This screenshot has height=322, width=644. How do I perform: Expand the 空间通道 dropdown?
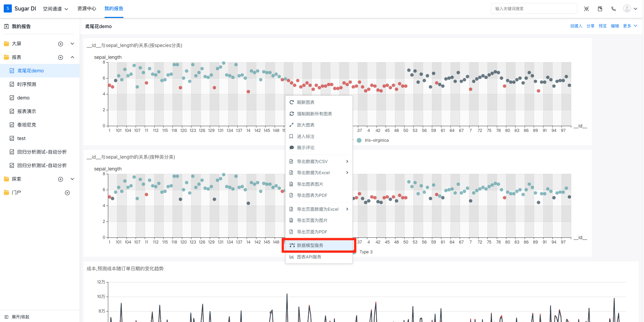point(55,9)
